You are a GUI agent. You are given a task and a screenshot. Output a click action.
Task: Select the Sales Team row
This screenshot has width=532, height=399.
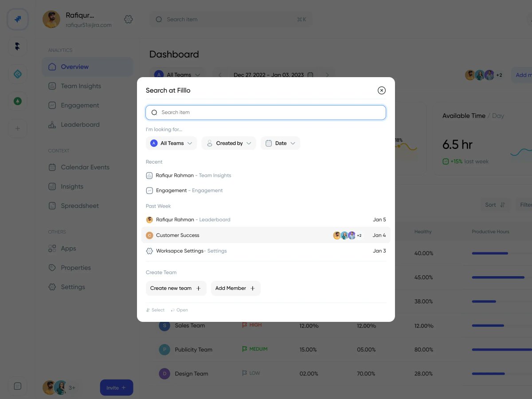click(340, 325)
